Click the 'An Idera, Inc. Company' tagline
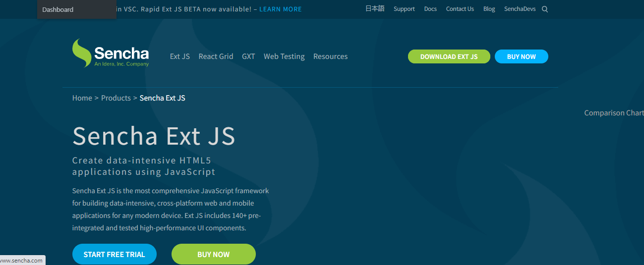This screenshot has width=644, height=265. pos(121,64)
